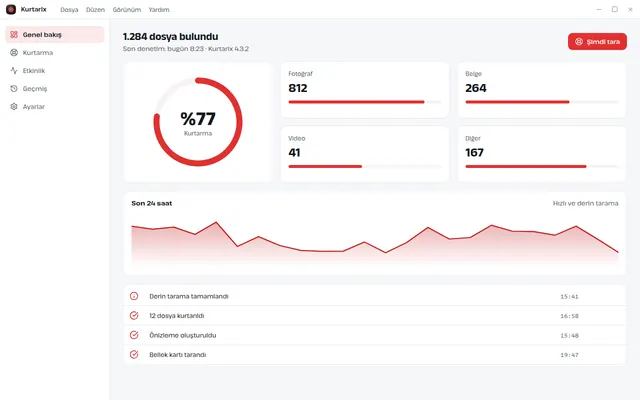The height and width of the screenshot is (400, 640).
Task: Click the 19:47 timestamp
Action: coord(569,355)
